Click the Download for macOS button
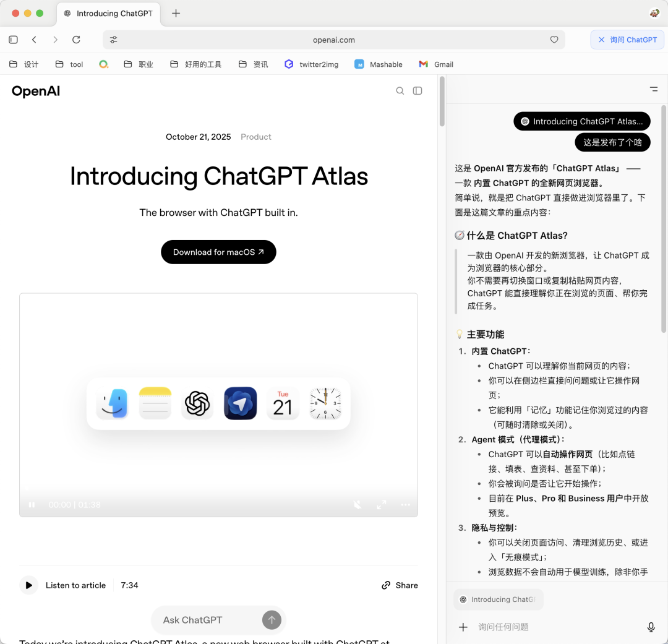This screenshot has width=668, height=644. pos(218,252)
